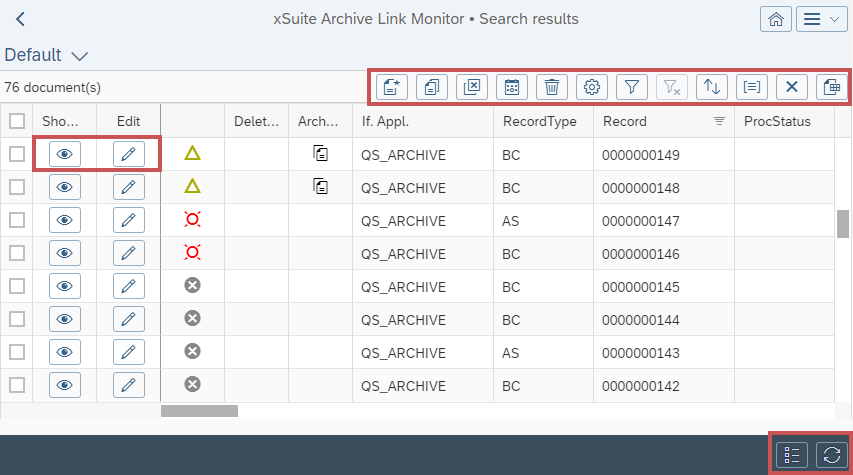Screen dimensions: 853x475
Task: Click the create new document toolbar icon
Action: [x=392, y=87]
